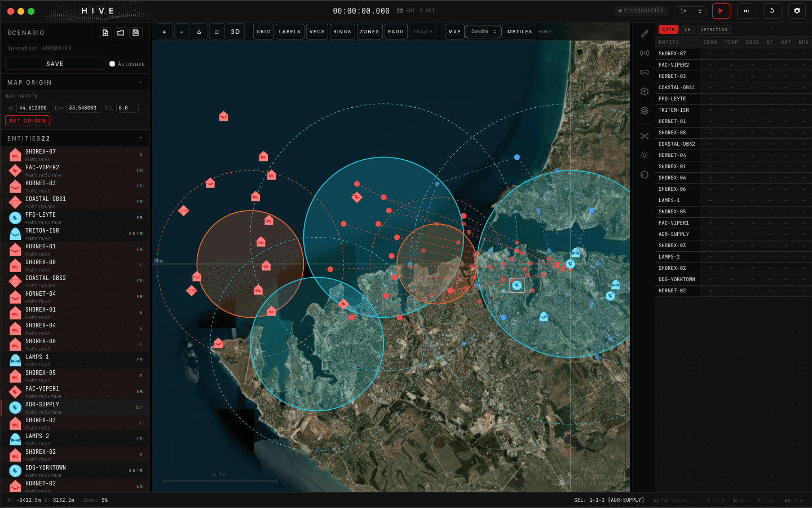Screen dimensions: 812x508
Task: Edit the Lat origin field
Action: [34, 108]
